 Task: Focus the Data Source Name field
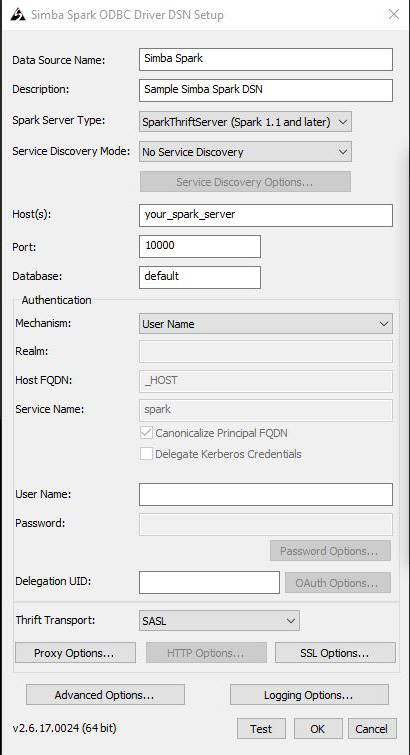pyautogui.click(x=266, y=59)
